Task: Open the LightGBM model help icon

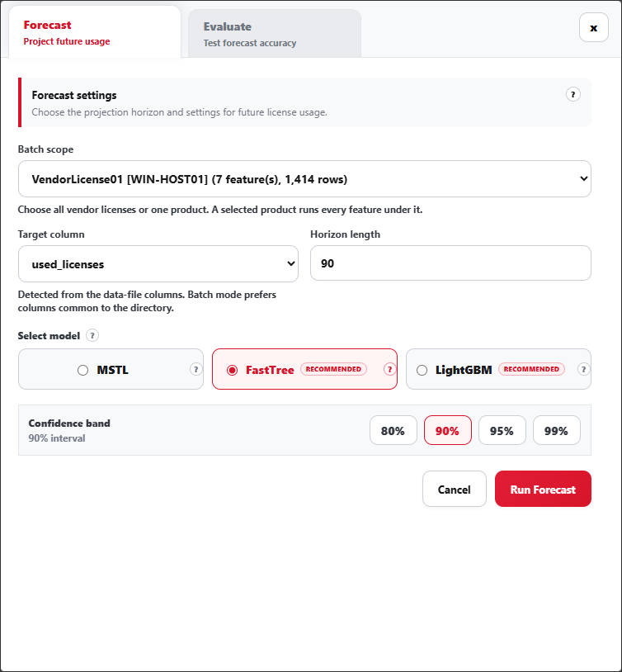Action: pos(583,369)
